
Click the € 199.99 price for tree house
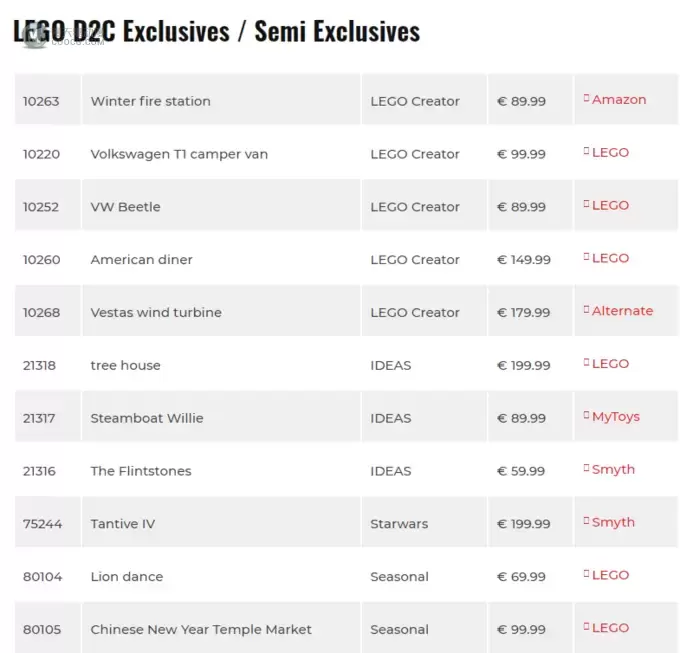523,366
